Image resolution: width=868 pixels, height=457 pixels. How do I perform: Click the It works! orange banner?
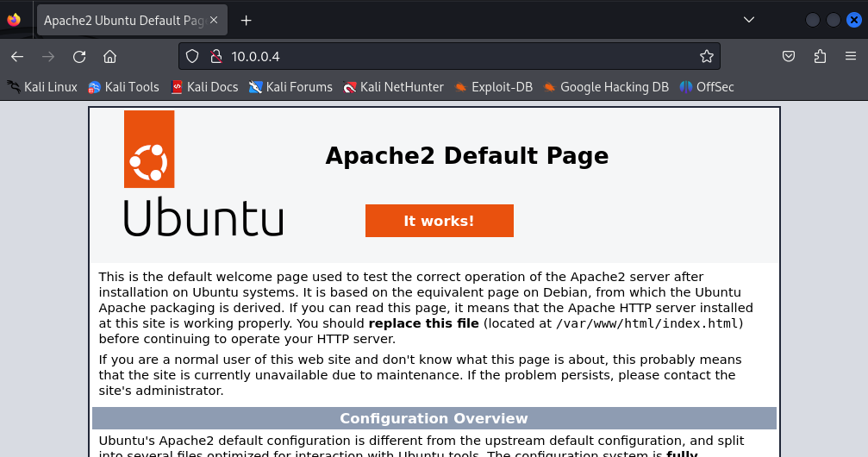tap(439, 221)
